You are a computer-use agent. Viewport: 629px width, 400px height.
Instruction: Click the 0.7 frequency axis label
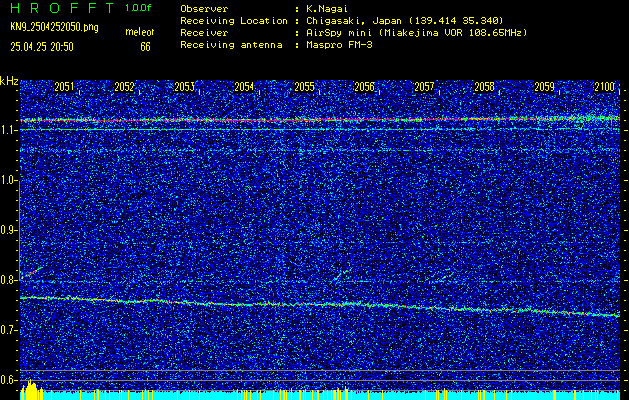pyautogui.click(x=7, y=330)
